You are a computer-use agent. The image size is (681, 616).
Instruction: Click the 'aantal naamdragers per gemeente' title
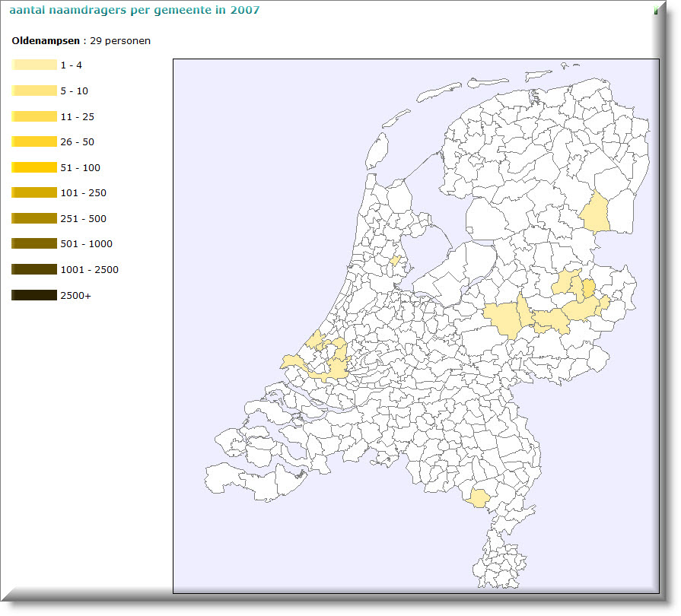(x=135, y=10)
